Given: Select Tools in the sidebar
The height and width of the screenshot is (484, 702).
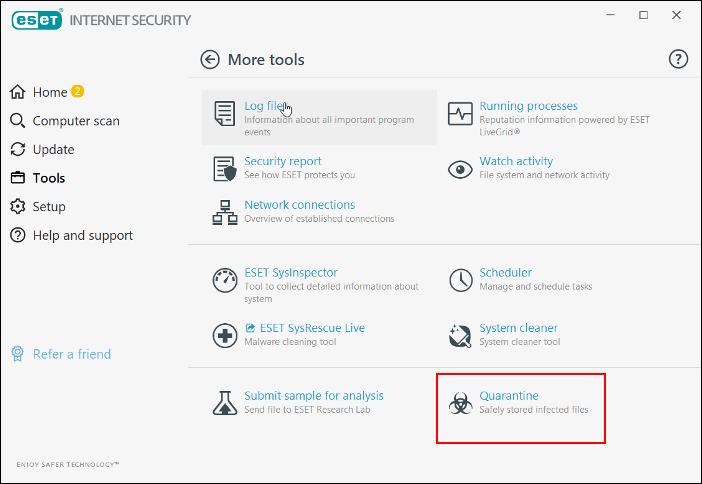Looking at the screenshot, I should [x=49, y=178].
